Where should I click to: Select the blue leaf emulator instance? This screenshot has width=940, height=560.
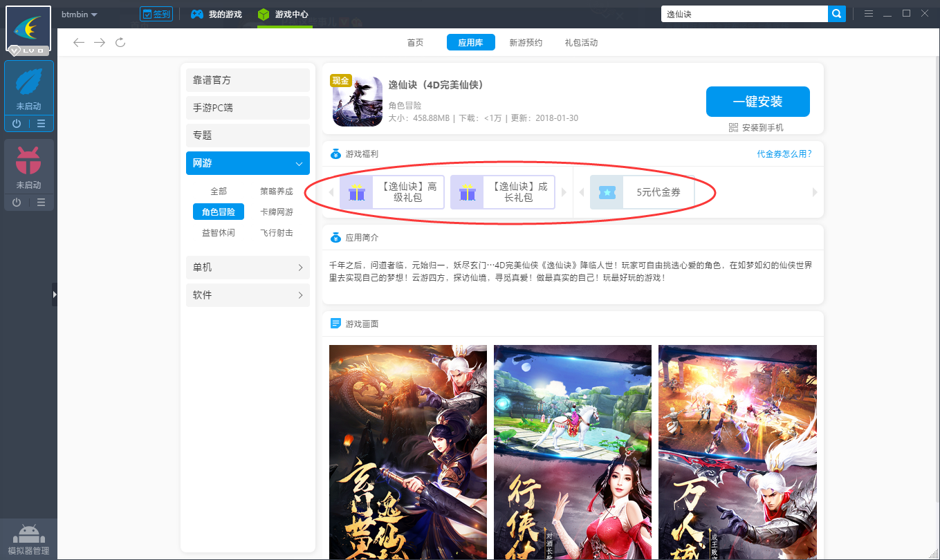pyautogui.click(x=28, y=88)
